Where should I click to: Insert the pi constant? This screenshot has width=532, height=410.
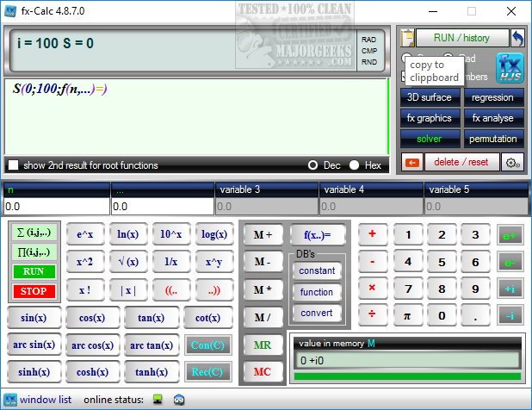pyautogui.click(x=407, y=315)
